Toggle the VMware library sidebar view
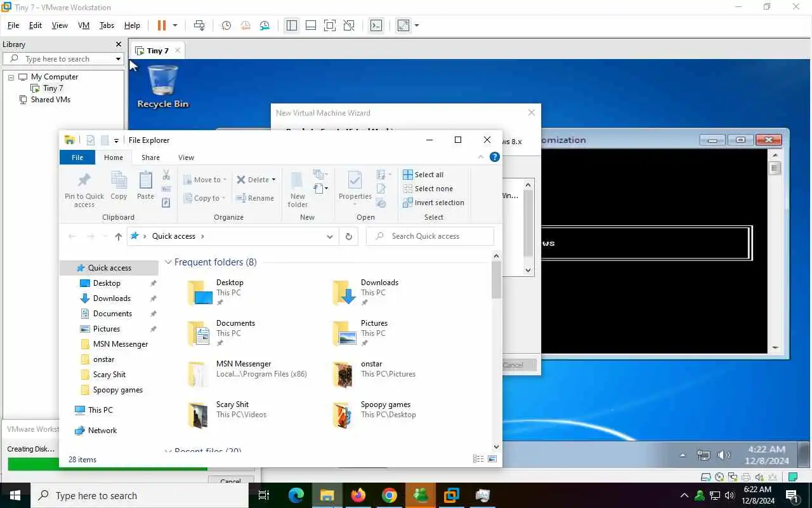 [292, 25]
